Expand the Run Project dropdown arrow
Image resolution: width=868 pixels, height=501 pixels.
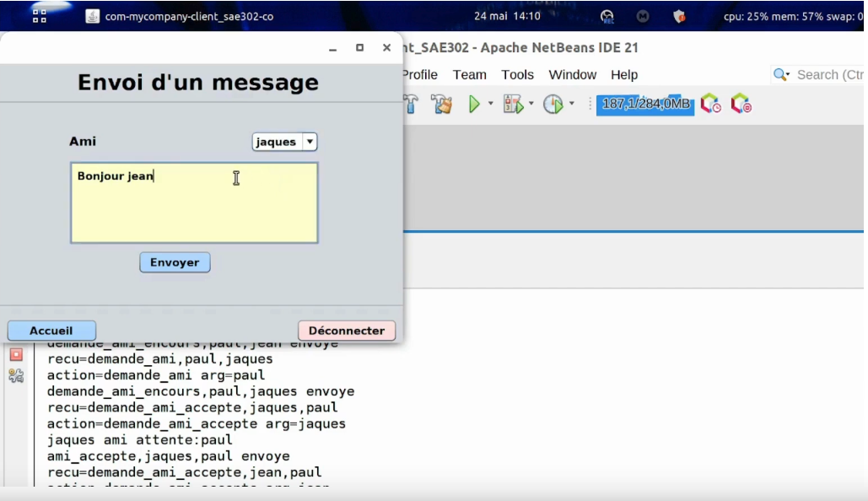tap(490, 104)
